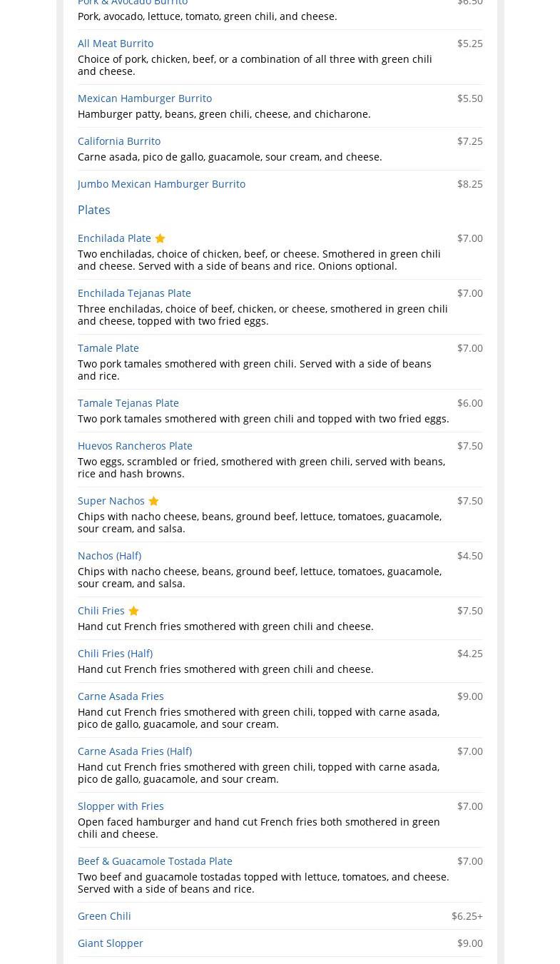Select the Mexican Hamburger Burrito link

pyautogui.click(x=145, y=98)
